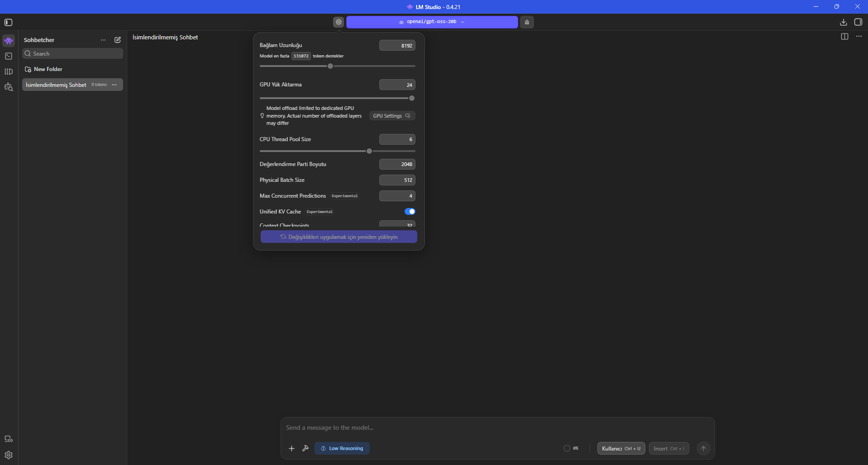Edit the CPU Thread Pool Size value
This screenshot has height=465, width=868.
tap(397, 139)
